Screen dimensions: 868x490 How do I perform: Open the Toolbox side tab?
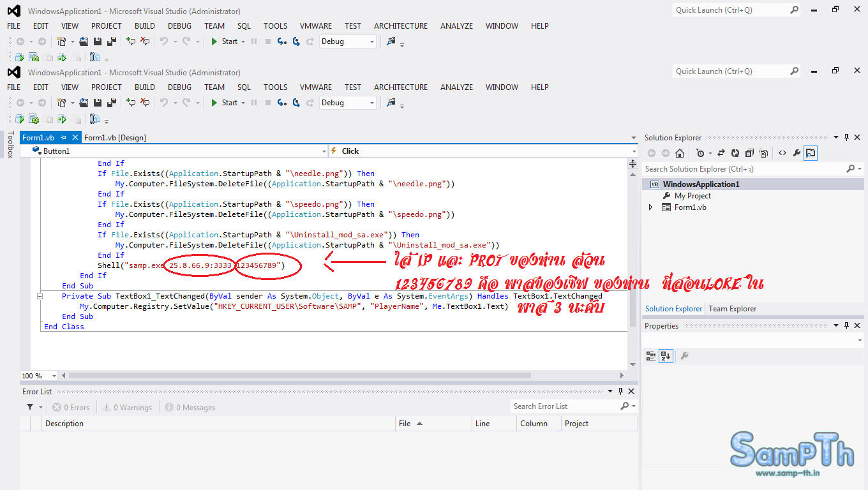10,145
